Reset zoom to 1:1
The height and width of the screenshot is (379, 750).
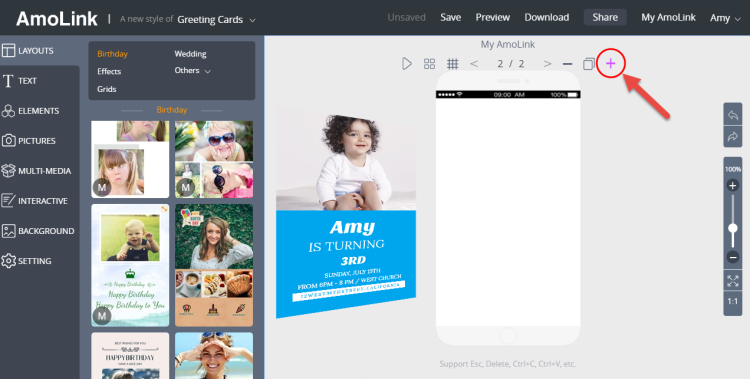tap(733, 301)
